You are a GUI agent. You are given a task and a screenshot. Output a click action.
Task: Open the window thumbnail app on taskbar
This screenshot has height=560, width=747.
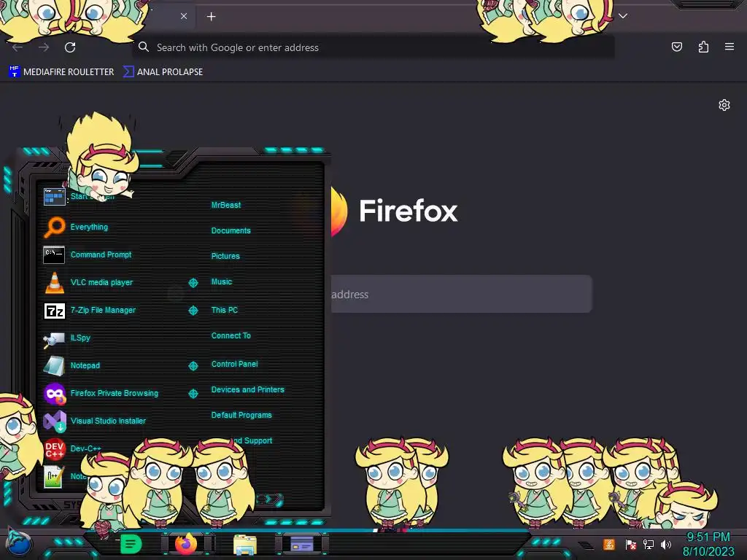coord(302,543)
